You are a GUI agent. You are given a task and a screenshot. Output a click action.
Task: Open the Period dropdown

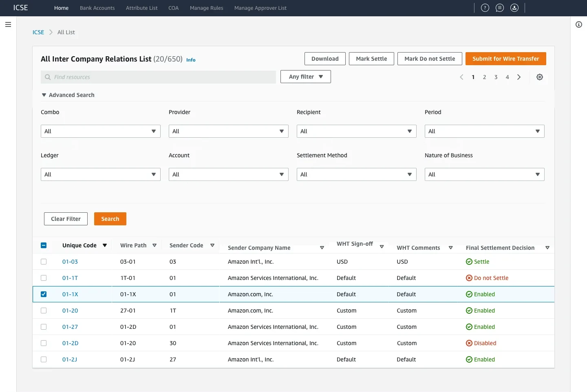click(485, 131)
